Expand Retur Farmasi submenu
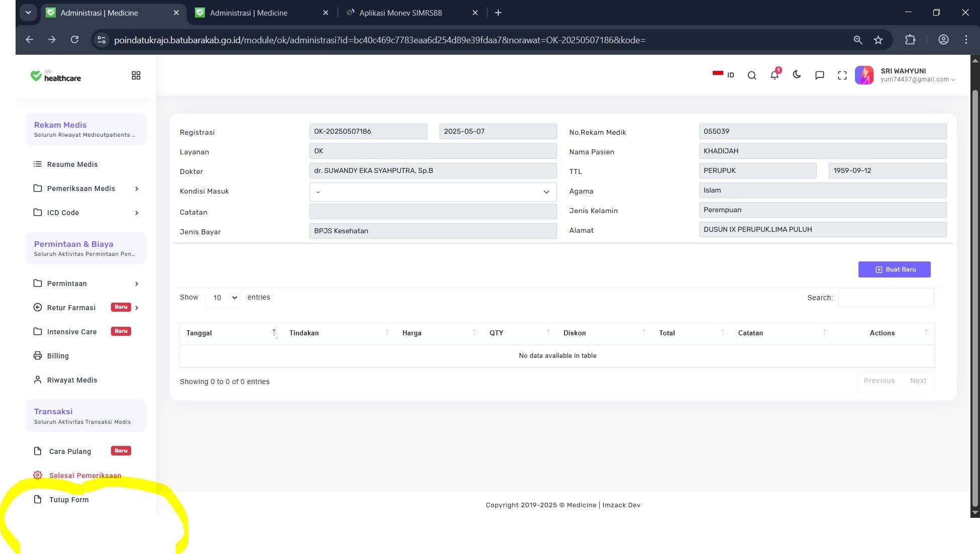 point(85,308)
